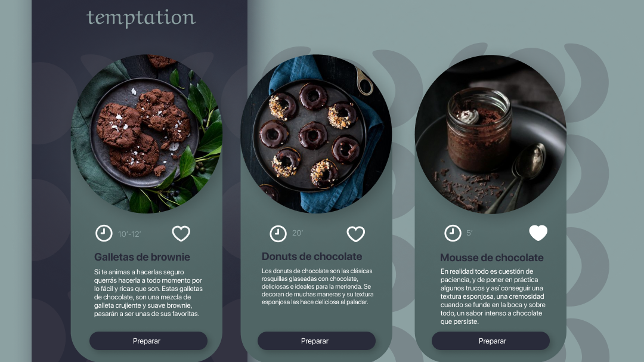Unfavorite the Mousse de chocolate filled heart
Viewport: 644px width, 362px height.
538,233
